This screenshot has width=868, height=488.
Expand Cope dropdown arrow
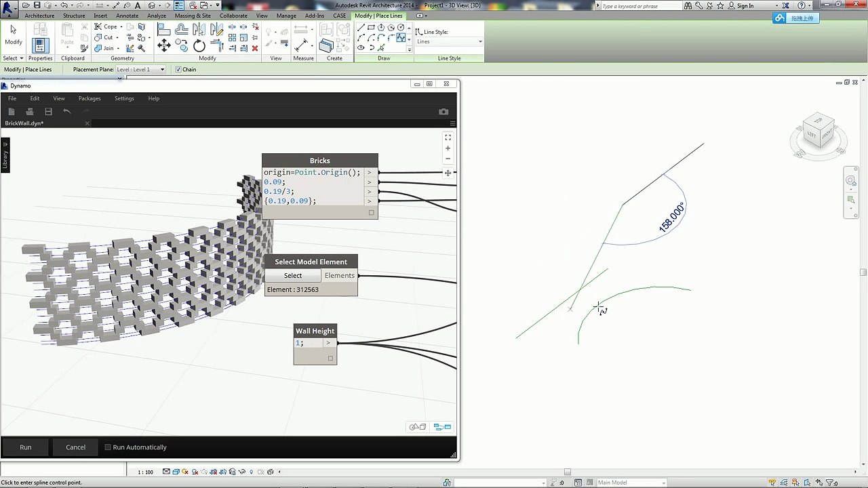coord(120,27)
